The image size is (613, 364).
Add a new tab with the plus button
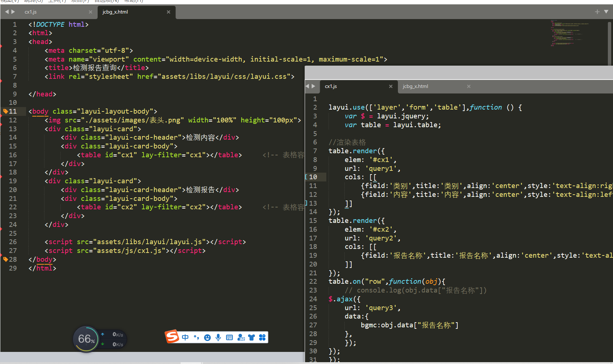(x=597, y=12)
